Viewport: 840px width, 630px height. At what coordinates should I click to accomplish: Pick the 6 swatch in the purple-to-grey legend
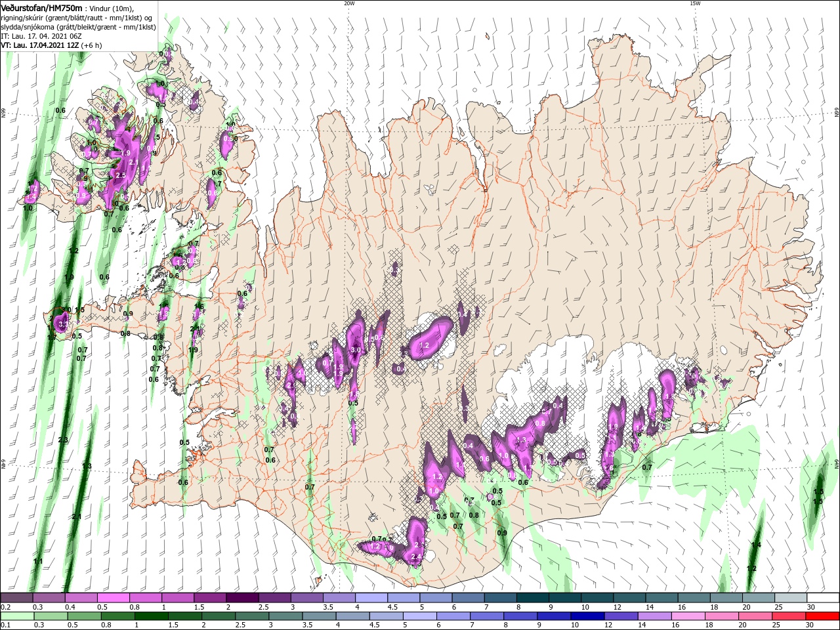(468, 598)
